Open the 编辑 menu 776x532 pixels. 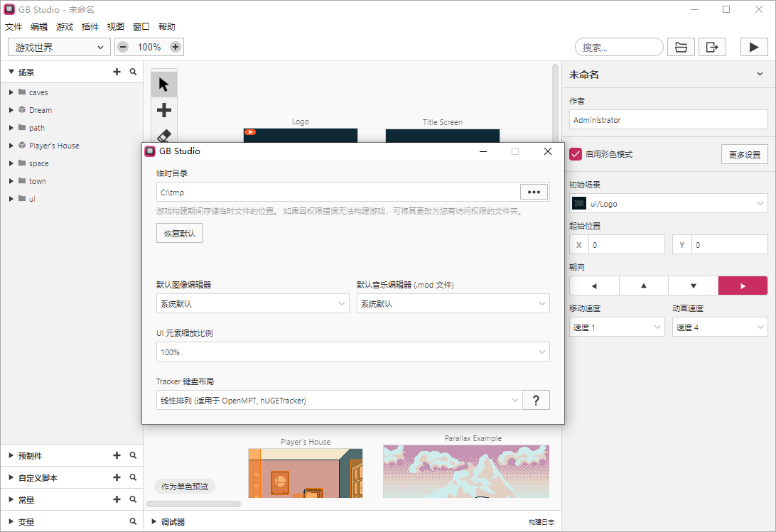point(39,27)
